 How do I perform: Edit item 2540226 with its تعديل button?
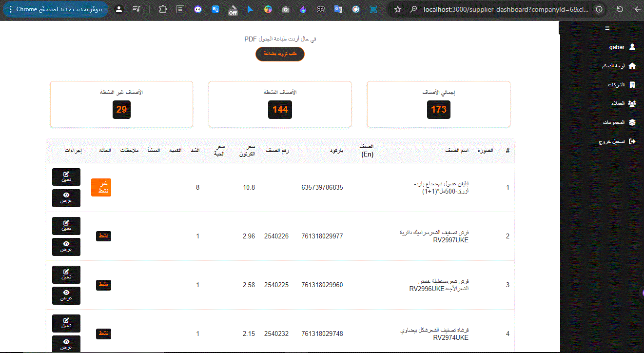coord(66,226)
